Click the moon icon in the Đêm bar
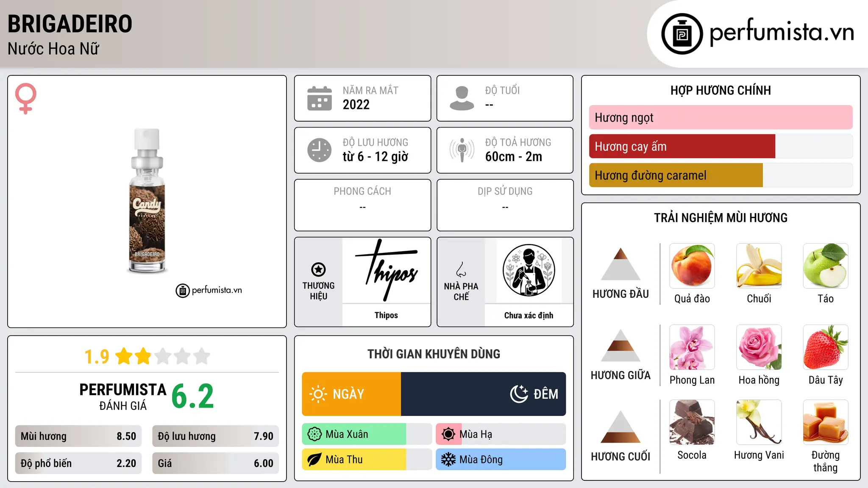The image size is (868, 488). point(519,394)
